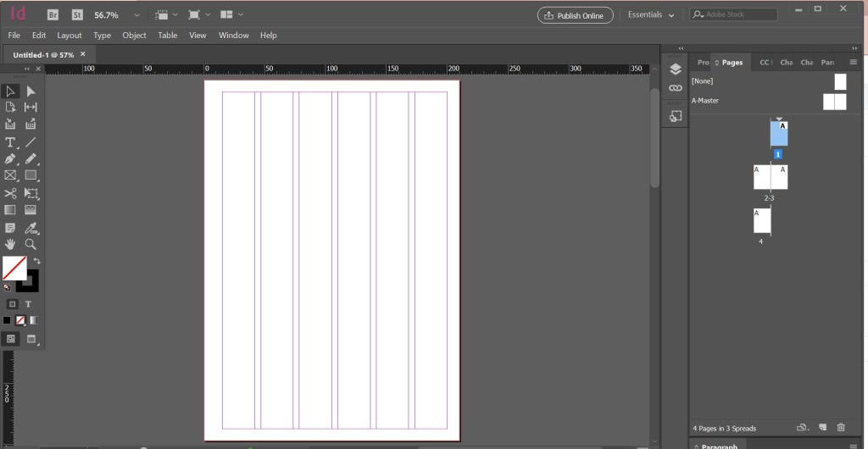Image resolution: width=868 pixels, height=449 pixels.
Task: Open the Layers panel icon
Action: pos(675,69)
